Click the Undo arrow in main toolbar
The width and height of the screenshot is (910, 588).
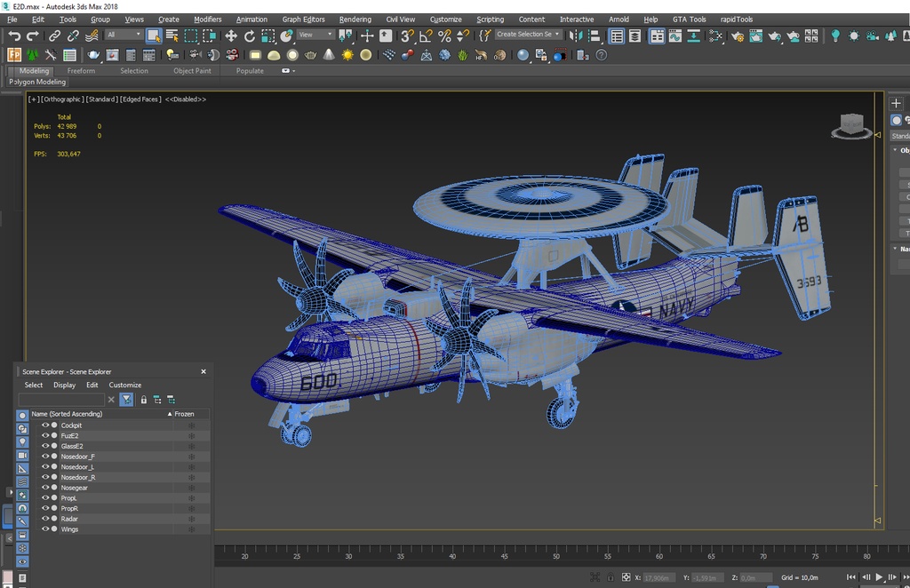[x=14, y=36]
